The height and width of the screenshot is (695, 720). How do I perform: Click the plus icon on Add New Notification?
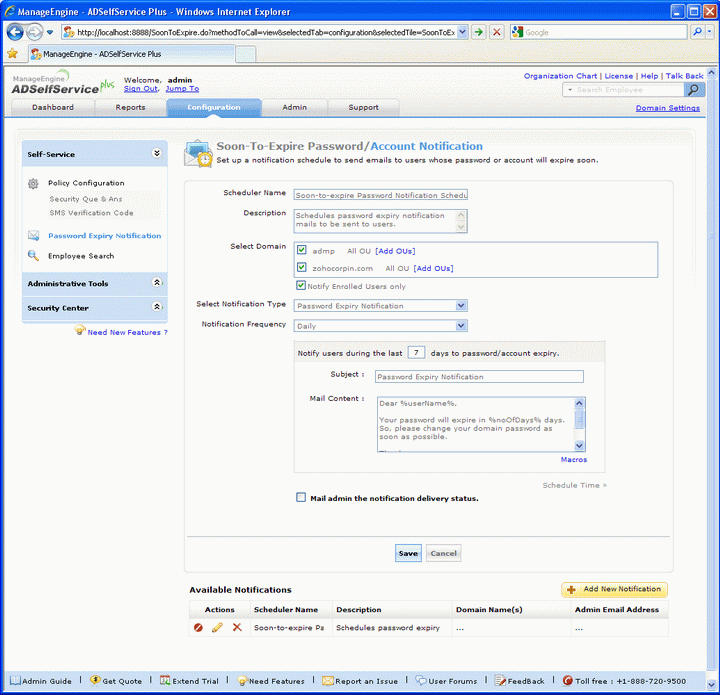click(x=571, y=590)
